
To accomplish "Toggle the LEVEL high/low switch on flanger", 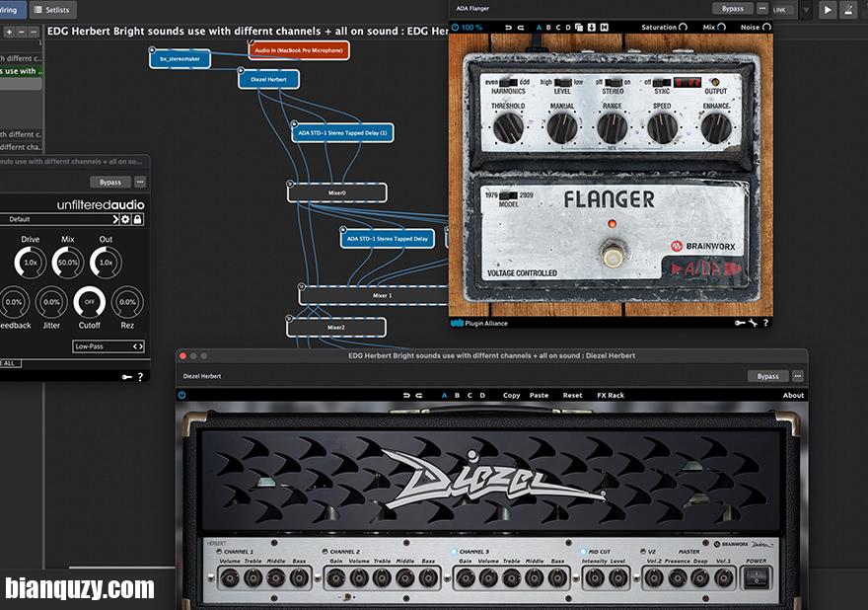I will 563,82.
